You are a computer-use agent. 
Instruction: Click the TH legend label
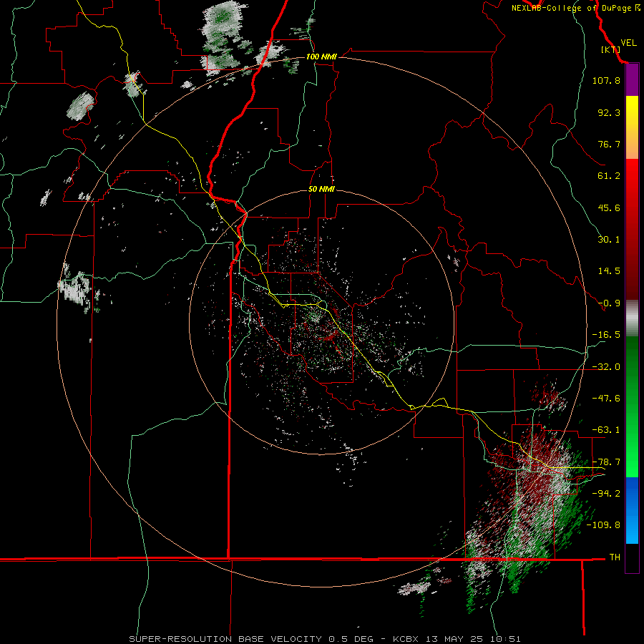[615, 557]
